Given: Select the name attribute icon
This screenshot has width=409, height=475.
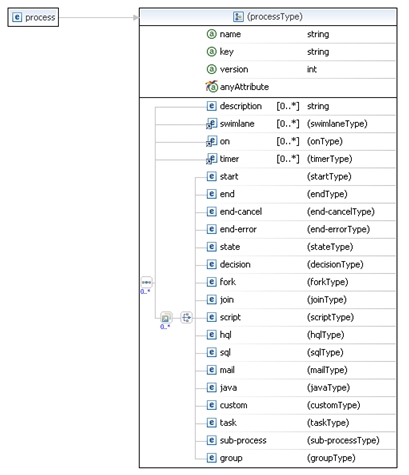Looking at the screenshot, I should click(212, 34).
